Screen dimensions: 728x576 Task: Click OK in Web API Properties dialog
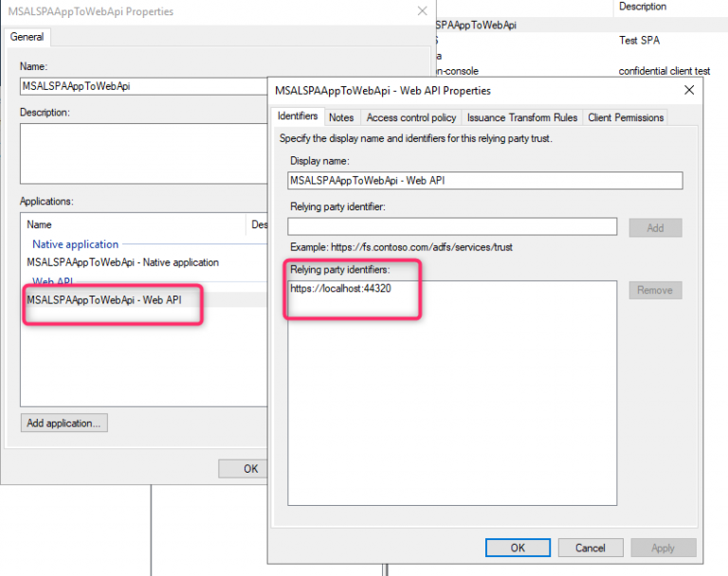pyautogui.click(x=518, y=548)
